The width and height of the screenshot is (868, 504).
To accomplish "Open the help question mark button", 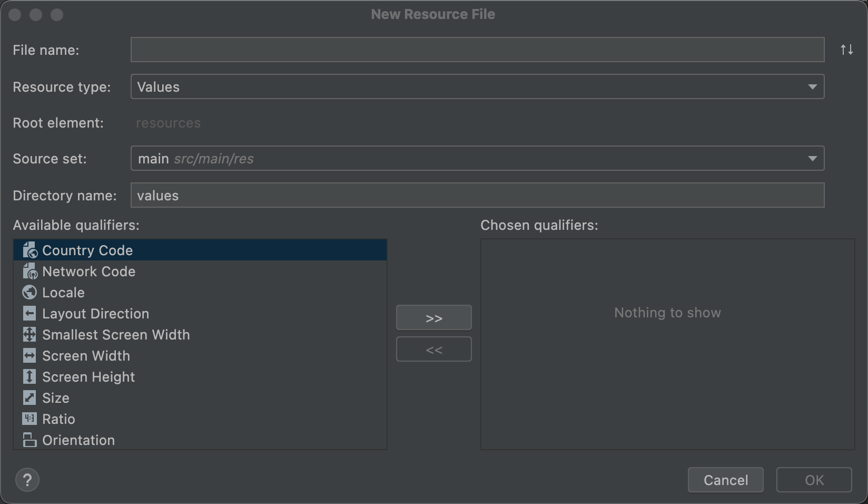I will click(27, 480).
